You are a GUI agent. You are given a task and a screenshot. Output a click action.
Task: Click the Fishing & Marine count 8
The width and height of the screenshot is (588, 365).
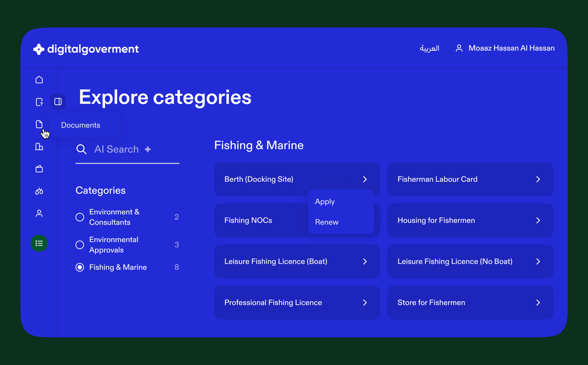click(x=177, y=267)
